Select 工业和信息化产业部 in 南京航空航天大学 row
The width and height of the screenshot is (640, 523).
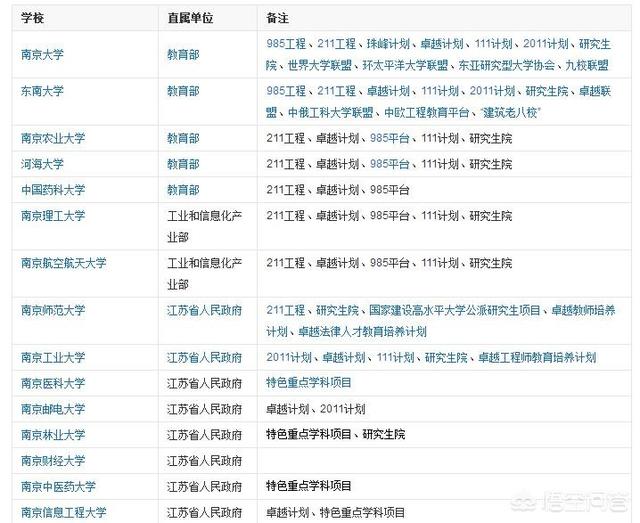click(x=204, y=274)
